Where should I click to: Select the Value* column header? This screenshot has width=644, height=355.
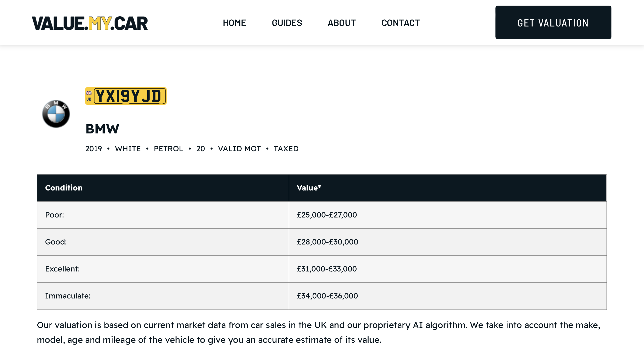(309, 188)
